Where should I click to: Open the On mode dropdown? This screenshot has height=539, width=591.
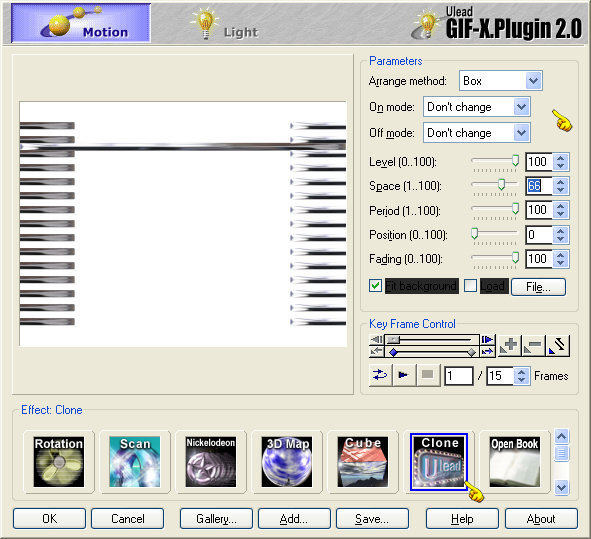(521, 107)
